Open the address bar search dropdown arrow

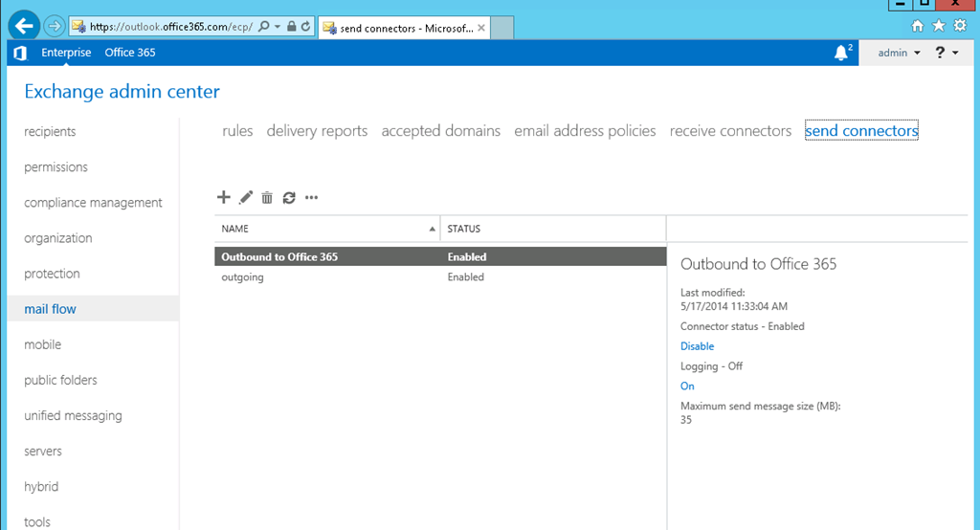click(278, 26)
